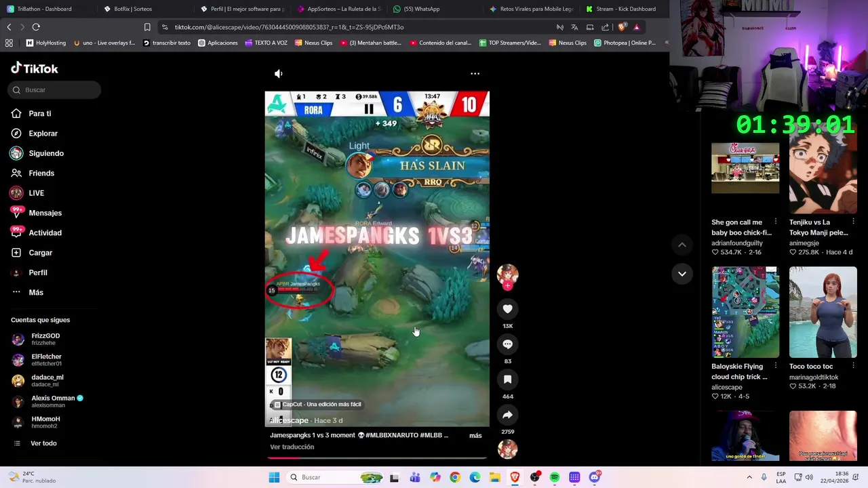868x488 pixels.
Task: Open the comments showing 83
Action: (x=507, y=344)
